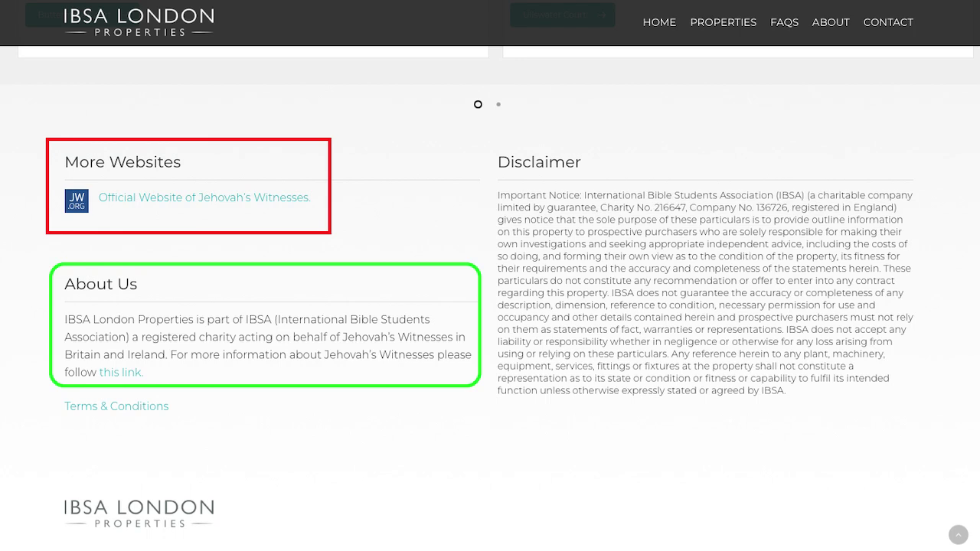Open the CONTACT menu item
This screenshot has height=551, width=980.
click(x=888, y=22)
